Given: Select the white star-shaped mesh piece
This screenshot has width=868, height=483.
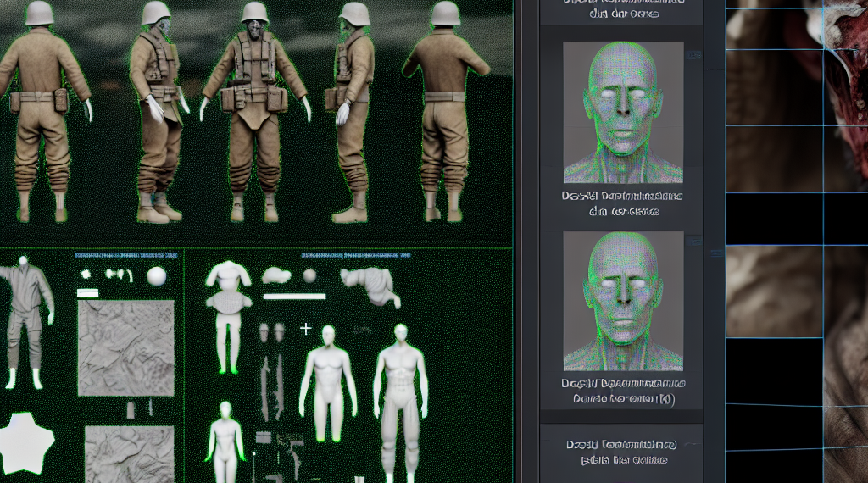Looking at the screenshot, I should tap(27, 441).
